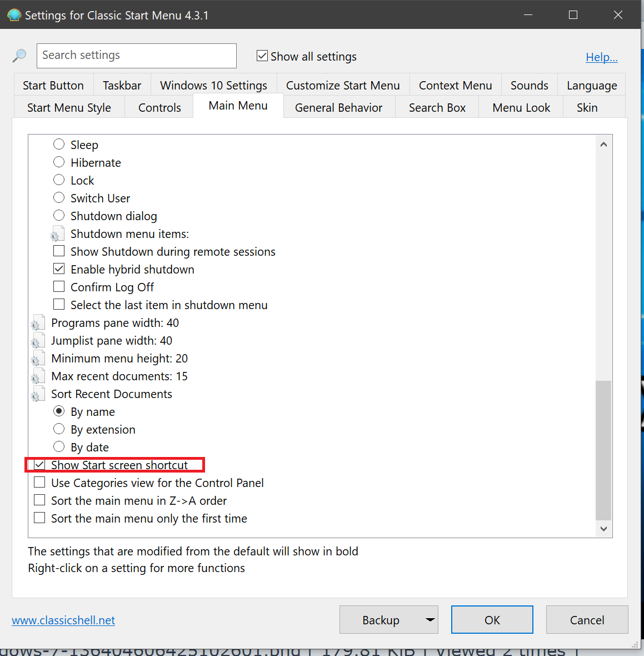644x656 pixels.
Task: Open the Backup button dropdown arrow
Action: coord(430,620)
